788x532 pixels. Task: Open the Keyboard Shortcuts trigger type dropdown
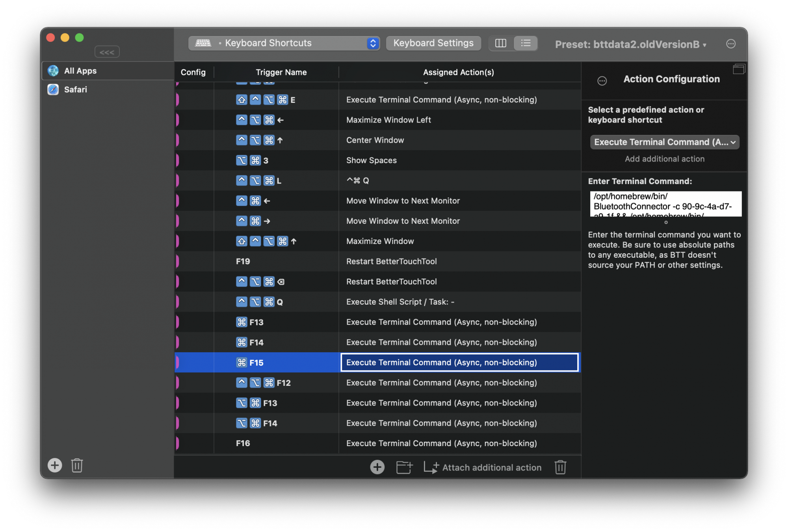284,43
